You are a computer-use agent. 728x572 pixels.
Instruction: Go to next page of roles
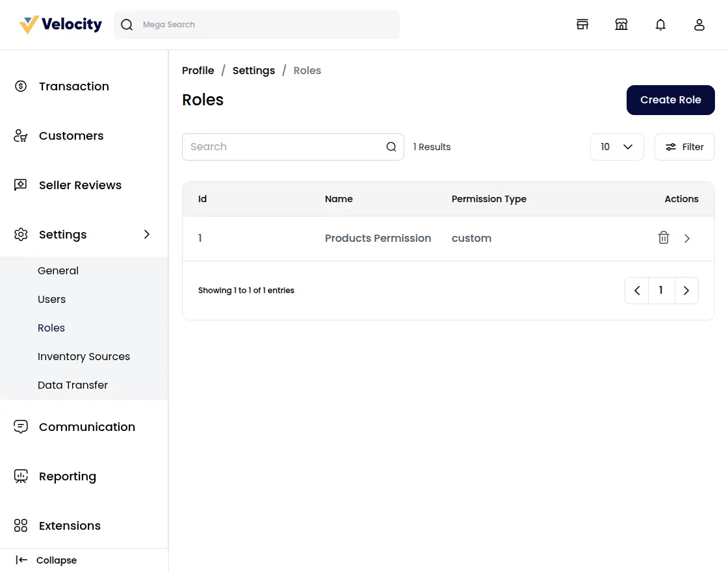(686, 291)
